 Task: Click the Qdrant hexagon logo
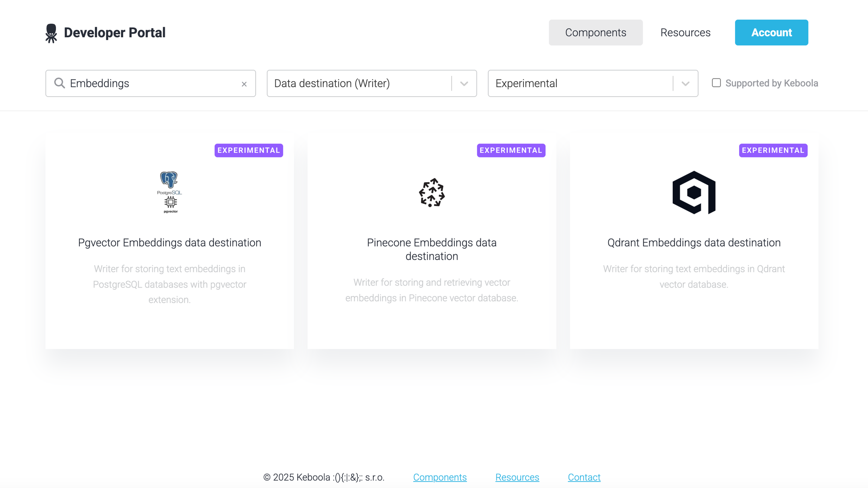694,193
